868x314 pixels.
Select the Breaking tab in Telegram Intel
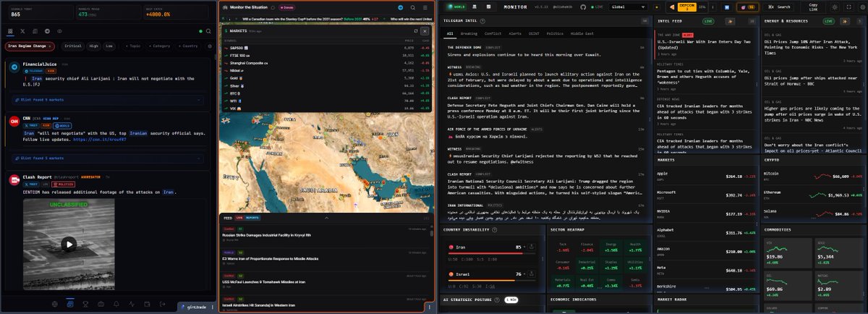[x=469, y=33]
